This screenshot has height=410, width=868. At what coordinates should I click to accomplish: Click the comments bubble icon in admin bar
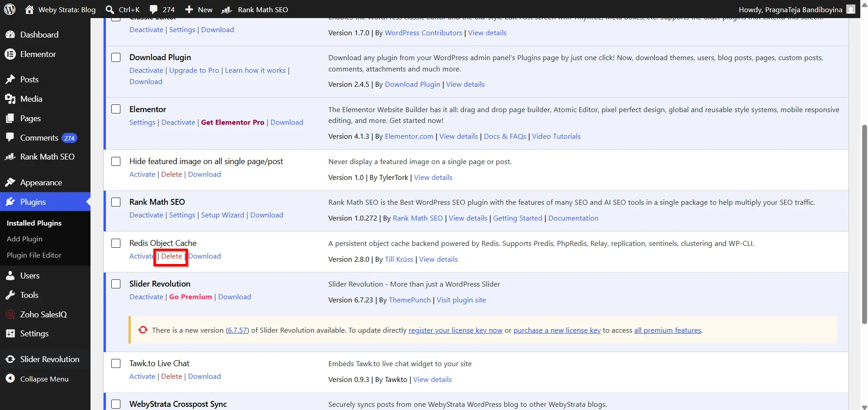point(153,9)
